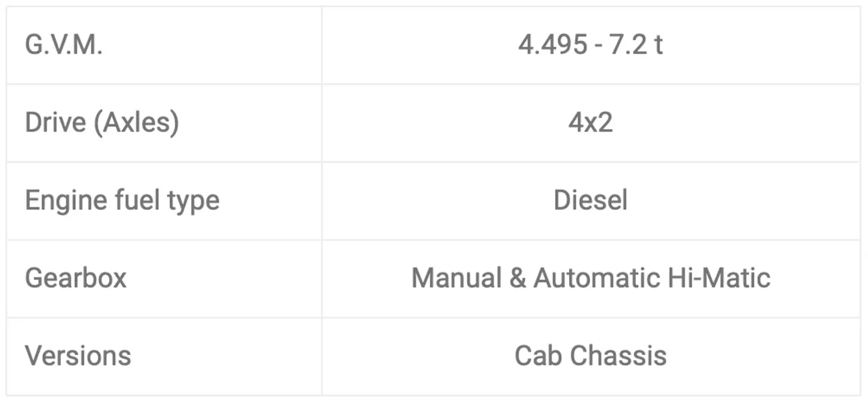Select the word fuel in third row

(134, 201)
